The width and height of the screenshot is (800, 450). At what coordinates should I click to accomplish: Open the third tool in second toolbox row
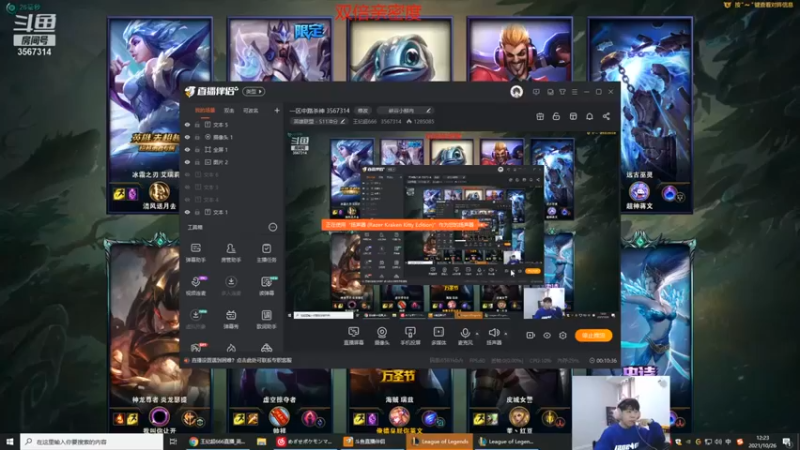pyautogui.click(x=266, y=286)
